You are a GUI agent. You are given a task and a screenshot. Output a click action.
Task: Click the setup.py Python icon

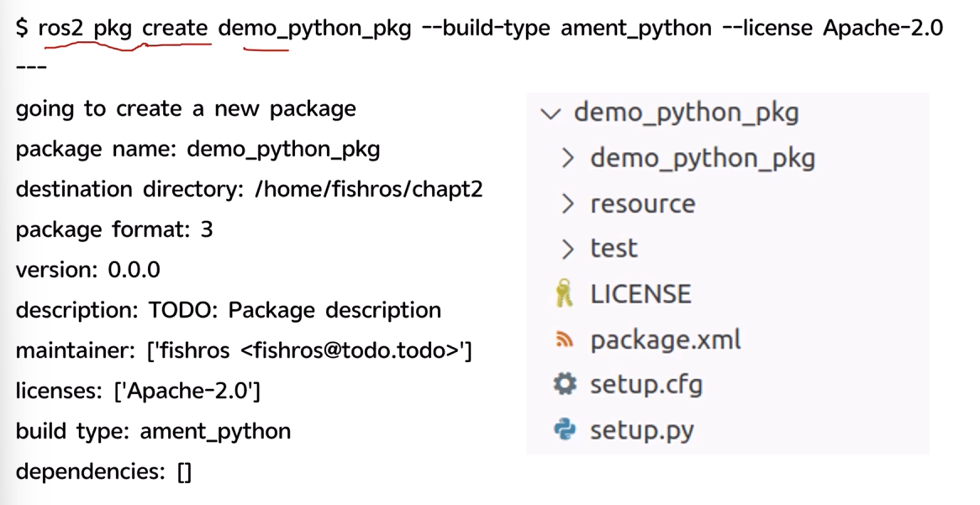point(564,430)
